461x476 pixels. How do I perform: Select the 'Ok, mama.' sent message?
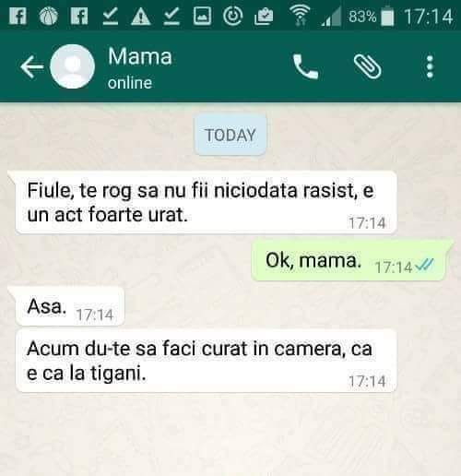pos(349,261)
